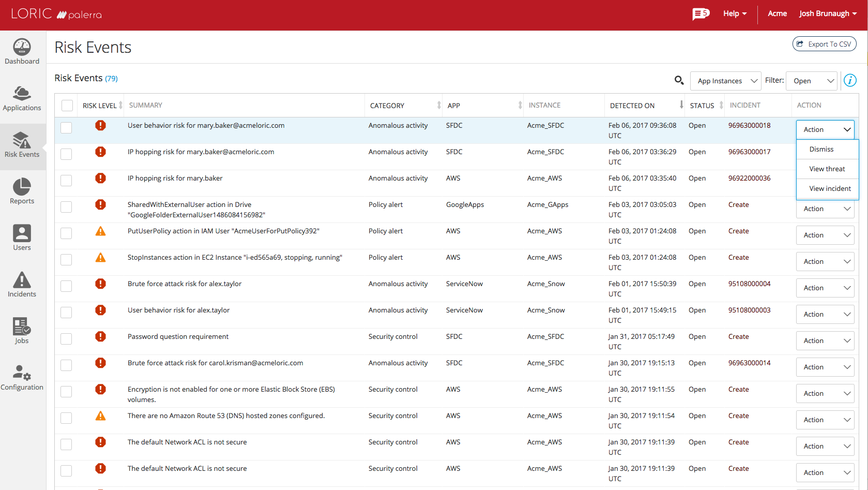Click 'Brute force attack risk for carol.krisman' summary
The width and height of the screenshot is (868, 490).
coord(215,363)
